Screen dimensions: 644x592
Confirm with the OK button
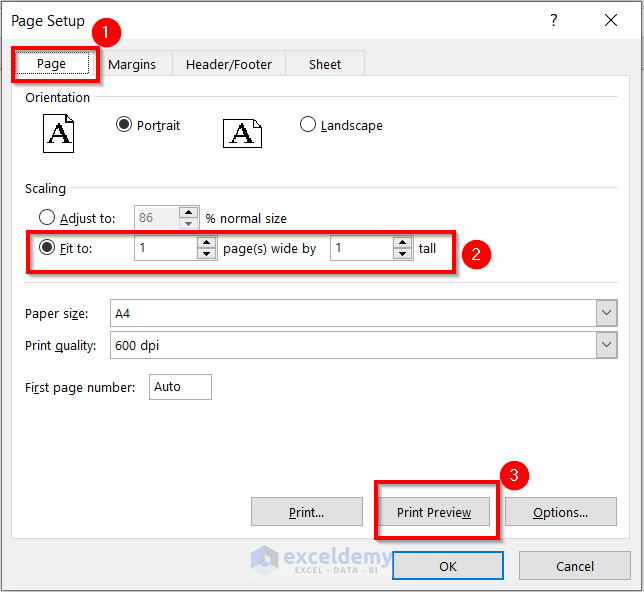(448, 566)
